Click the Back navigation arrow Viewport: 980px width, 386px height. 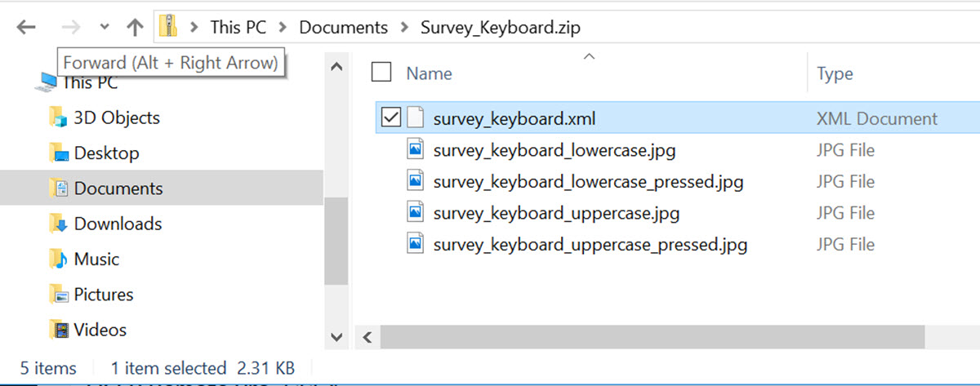[26, 27]
